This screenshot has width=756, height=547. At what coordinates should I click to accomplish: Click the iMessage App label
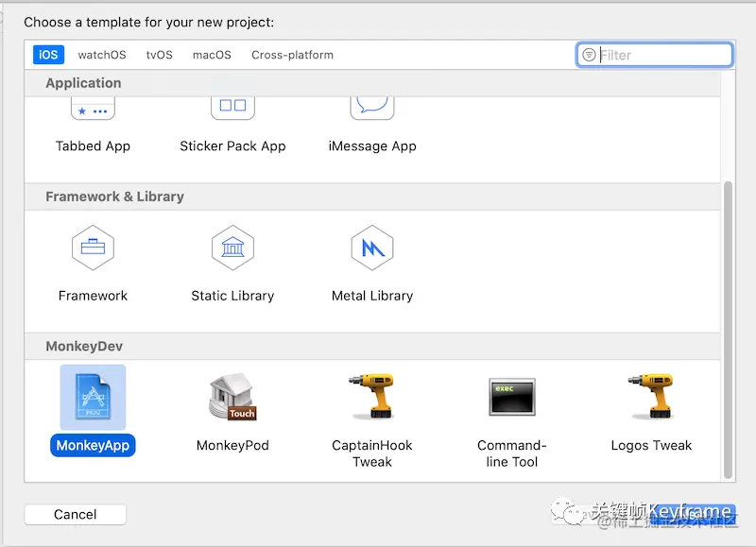click(372, 146)
